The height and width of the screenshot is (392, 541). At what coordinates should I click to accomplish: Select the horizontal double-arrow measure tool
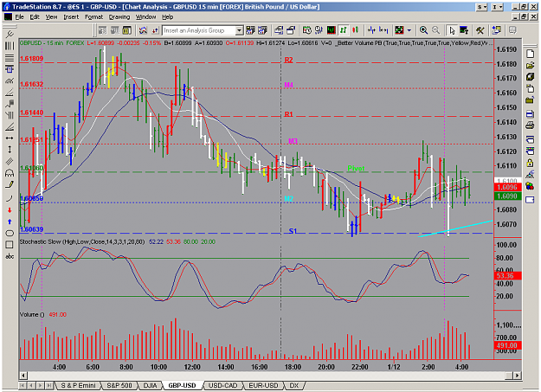[x=10, y=138]
